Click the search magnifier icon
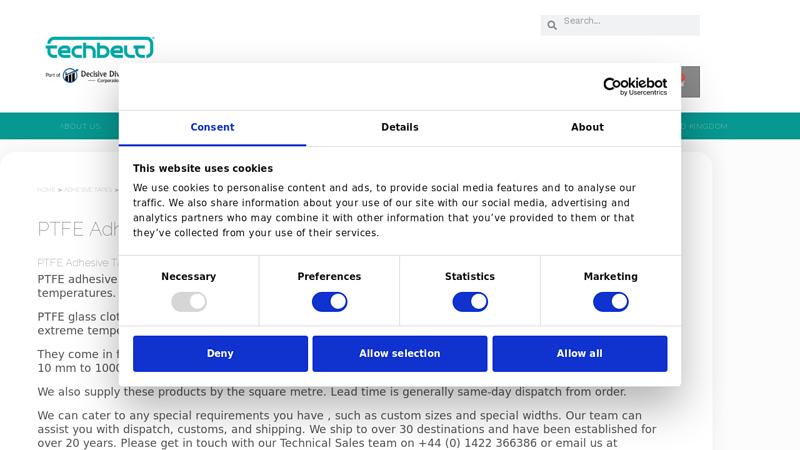800x450 pixels. tap(552, 25)
